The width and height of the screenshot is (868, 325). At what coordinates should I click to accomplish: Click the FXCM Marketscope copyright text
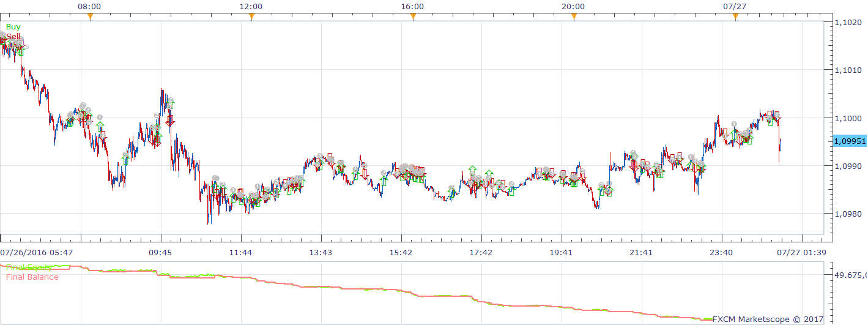point(768,319)
